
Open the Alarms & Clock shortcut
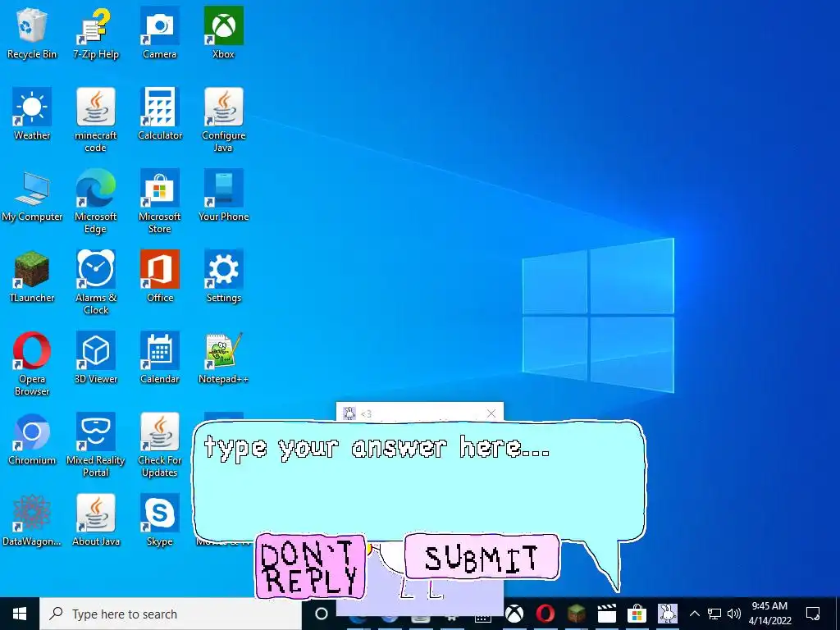[96, 282]
